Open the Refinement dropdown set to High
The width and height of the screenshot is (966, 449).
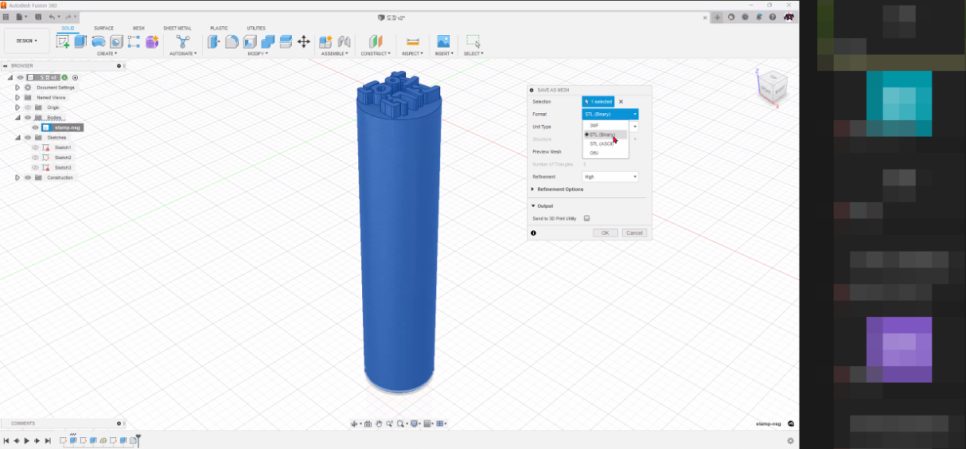click(610, 177)
